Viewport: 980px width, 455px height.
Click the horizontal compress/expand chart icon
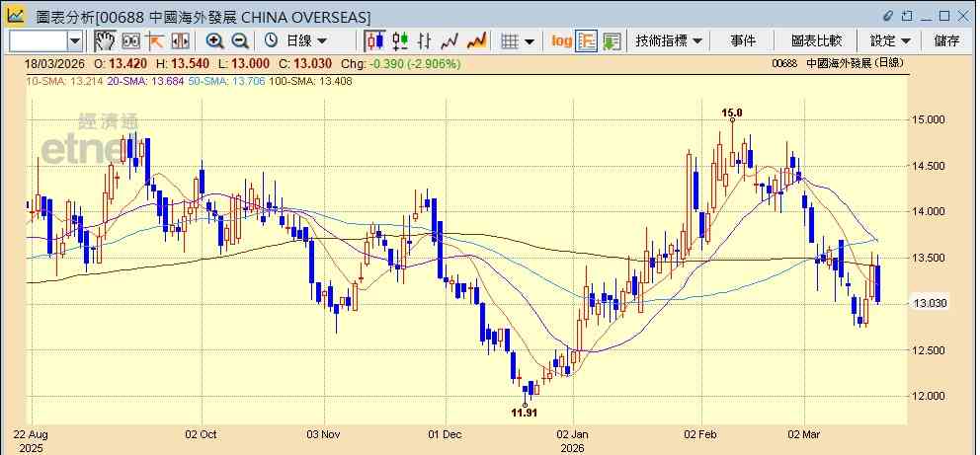pos(180,41)
